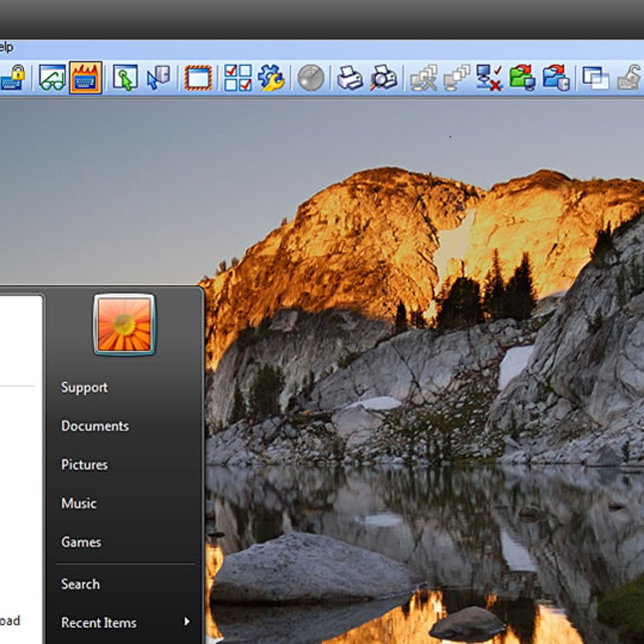644x644 pixels.
Task: Toggle the highlighted keyboard firewall icon
Action: pos(86,78)
